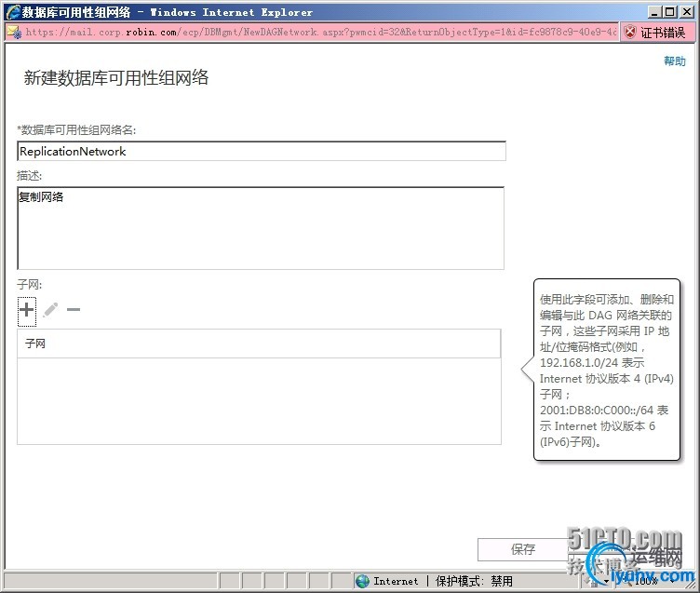Click the 子网: label above toolbar
The width and height of the screenshot is (700, 593).
pyautogui.click(x=30, y=285)
